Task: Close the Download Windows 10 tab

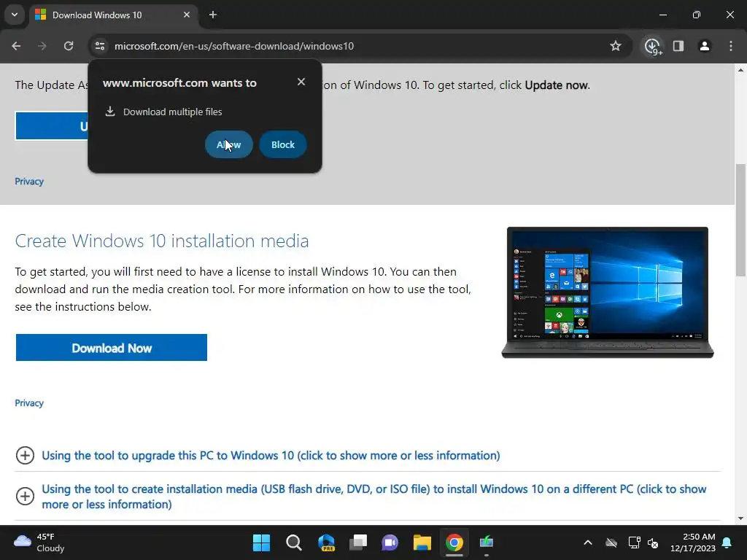Action: [x=187, y=15]
